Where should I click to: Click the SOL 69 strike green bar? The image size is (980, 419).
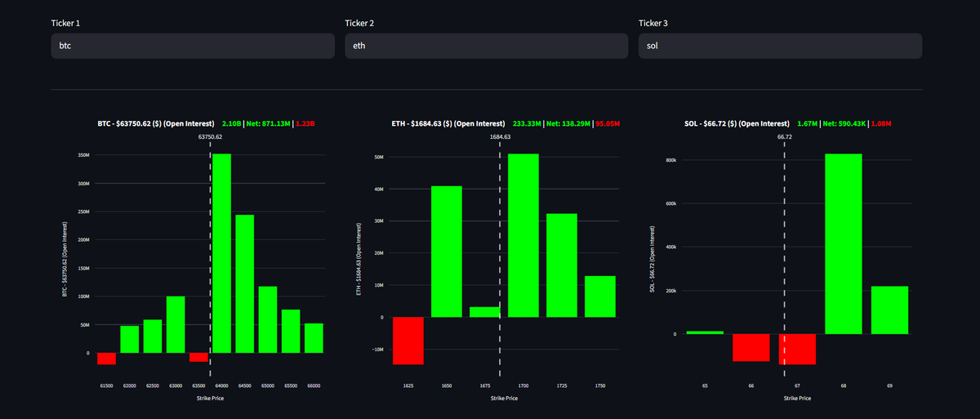tap(889, 310)
